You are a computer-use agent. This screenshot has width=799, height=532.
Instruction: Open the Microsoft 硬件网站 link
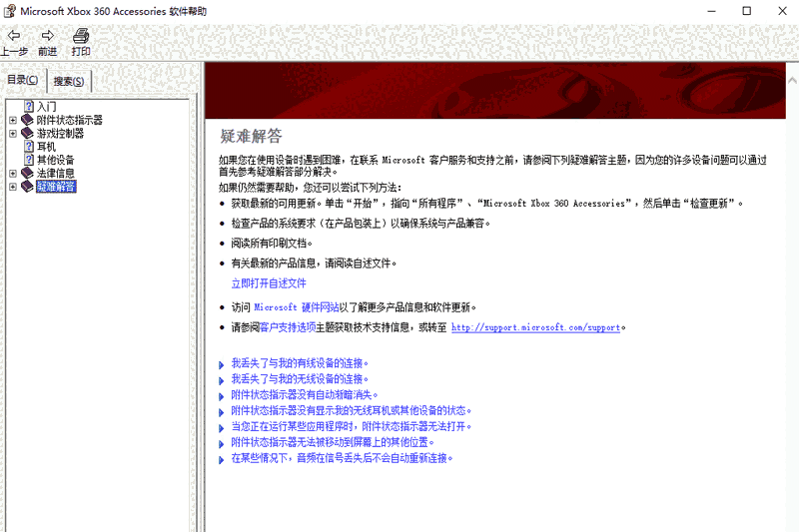tap(296, 307)
